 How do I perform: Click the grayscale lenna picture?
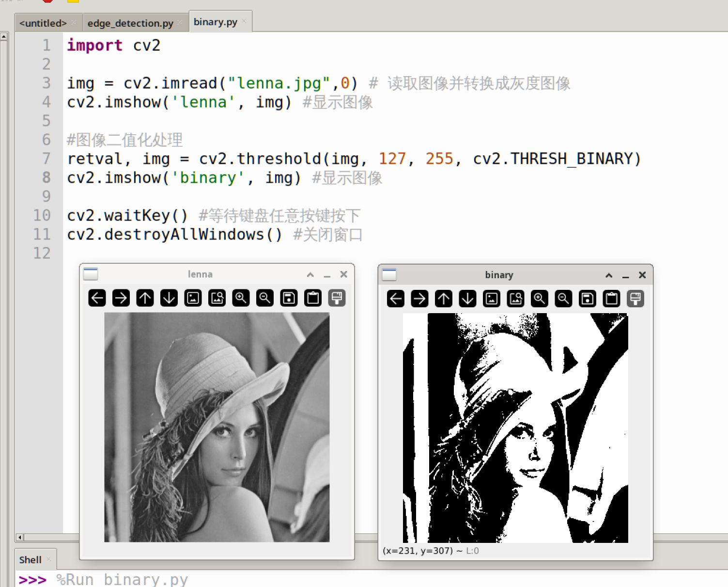point(217,427)
